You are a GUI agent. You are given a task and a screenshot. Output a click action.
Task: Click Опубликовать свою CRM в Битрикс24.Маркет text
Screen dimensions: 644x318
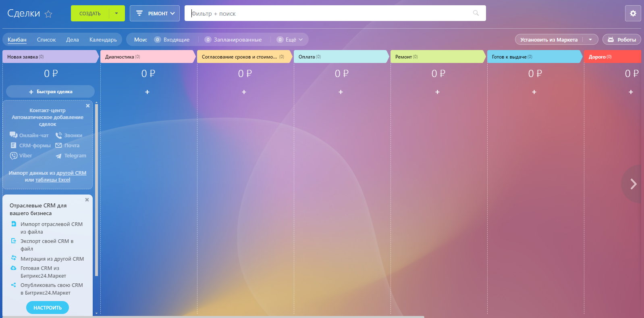coord(52,289)
